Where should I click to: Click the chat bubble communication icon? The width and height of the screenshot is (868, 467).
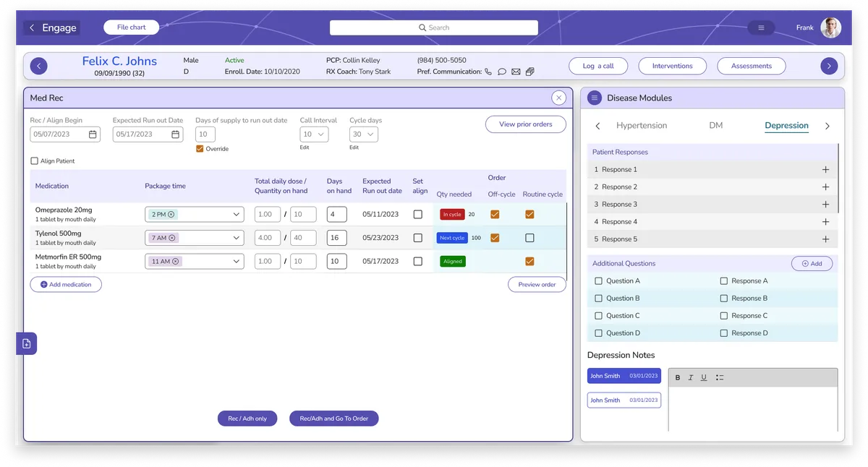502,72
